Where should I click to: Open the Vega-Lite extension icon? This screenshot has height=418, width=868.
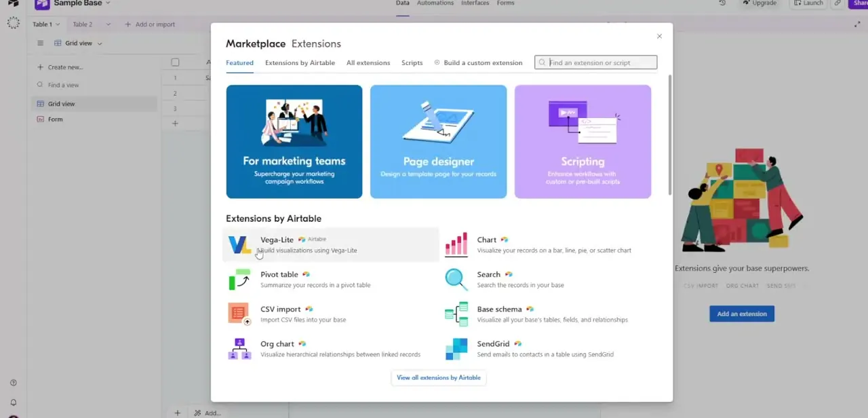(239, 245)
